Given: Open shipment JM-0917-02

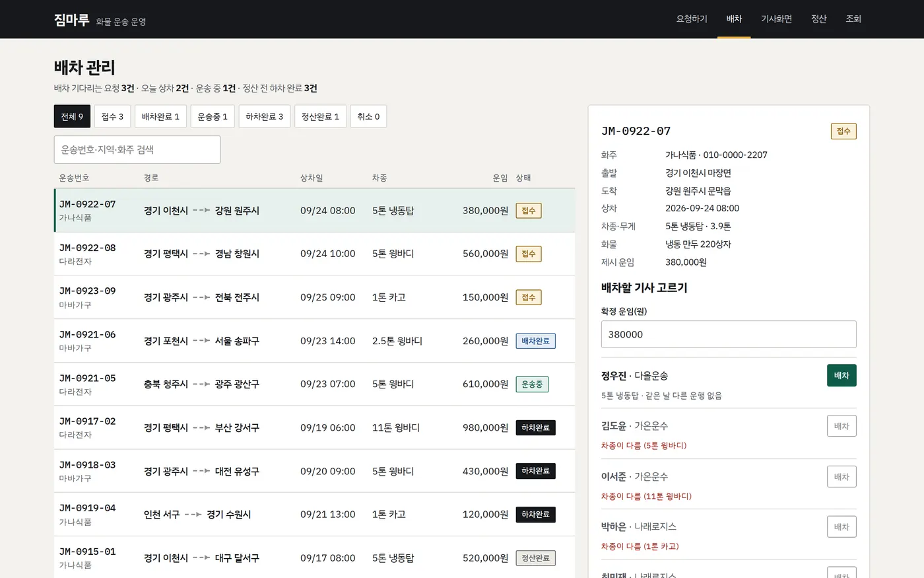Looking at the screenshot, I should click(314, 427).
